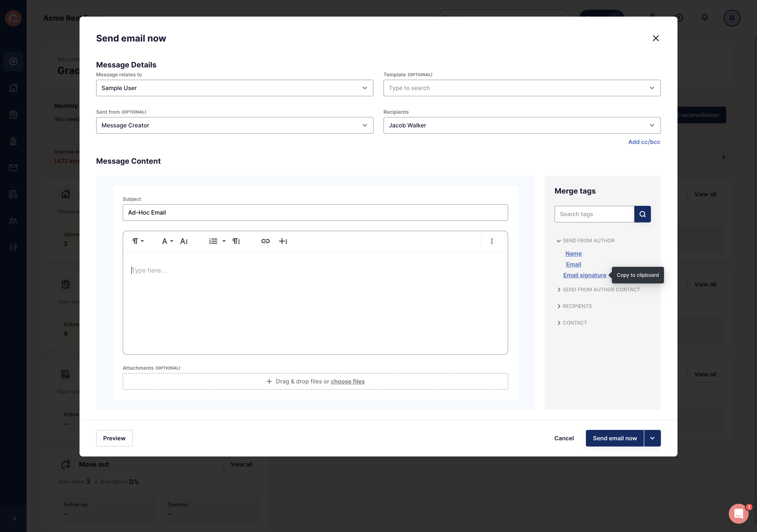Click into the message body editor
Image resolution: width=757 pixels, height=532 pixels.
(315, 302)
